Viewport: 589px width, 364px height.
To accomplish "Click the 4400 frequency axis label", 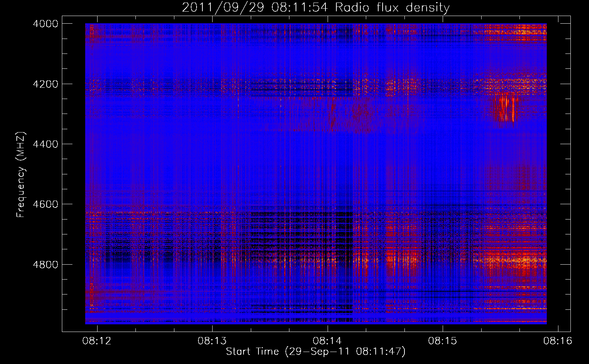I will tap(46, 144).
